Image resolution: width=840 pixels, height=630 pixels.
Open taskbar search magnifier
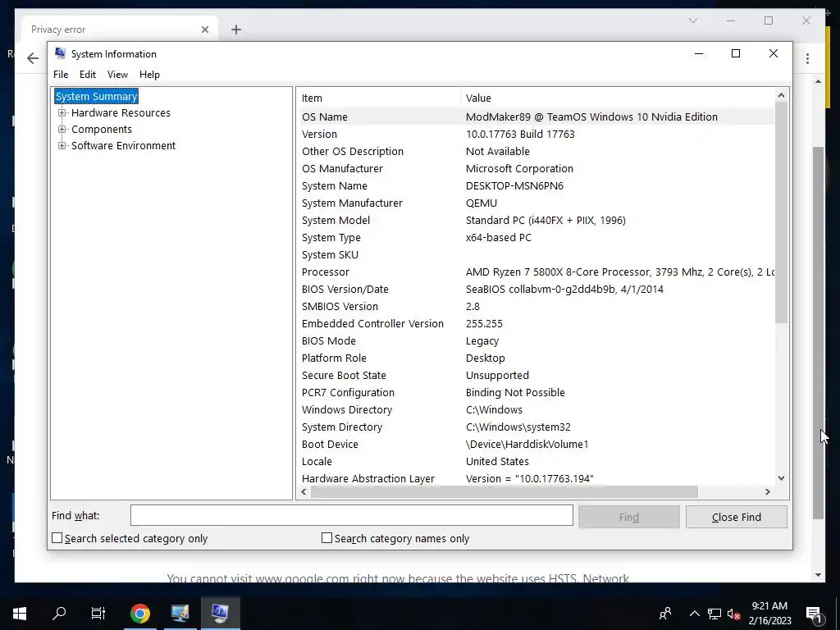[x=59, y=614]
